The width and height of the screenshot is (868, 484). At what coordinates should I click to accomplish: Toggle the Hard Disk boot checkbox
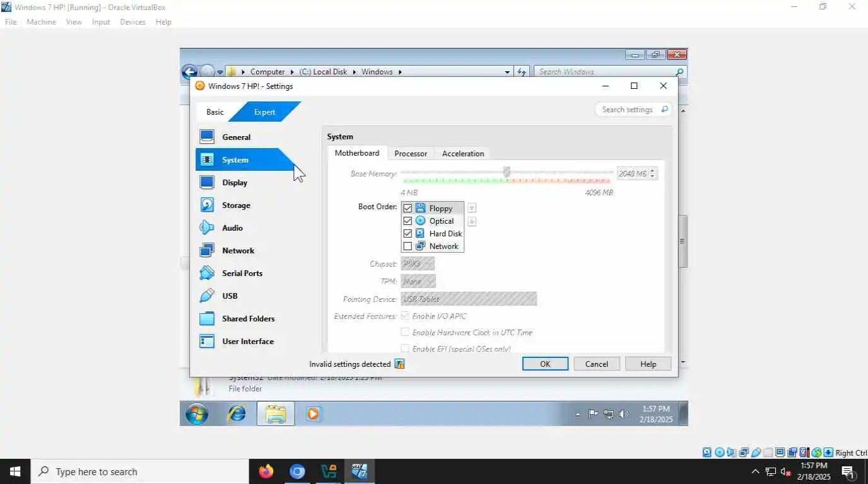click(408, 233)
